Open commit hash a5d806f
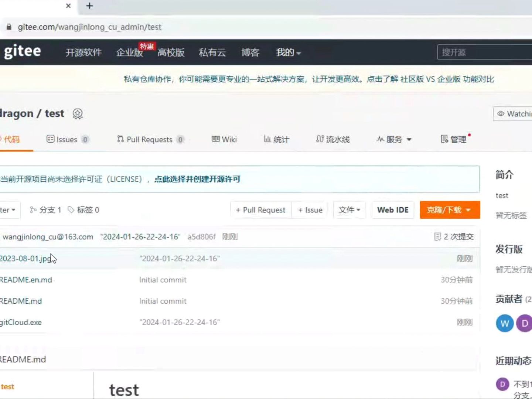The height and width of the screenshot is (399, 532). pos(201,237)
